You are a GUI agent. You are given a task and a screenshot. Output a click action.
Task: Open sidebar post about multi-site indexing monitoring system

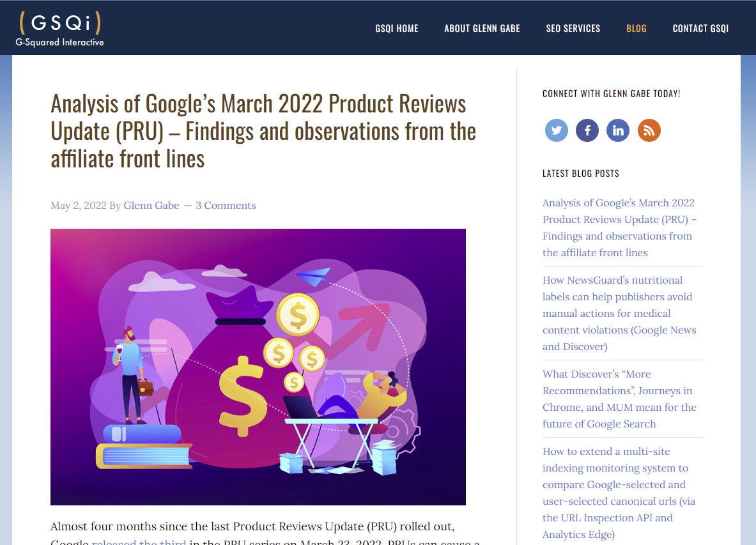[619, 493]
